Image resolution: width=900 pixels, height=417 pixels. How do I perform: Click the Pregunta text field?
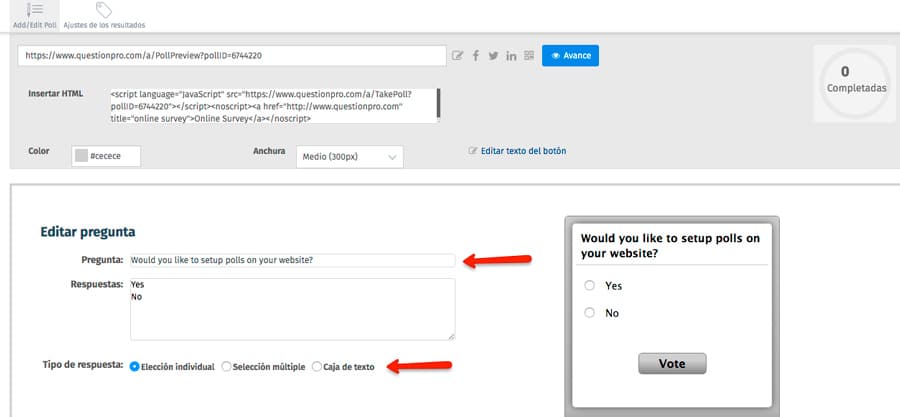293,260
